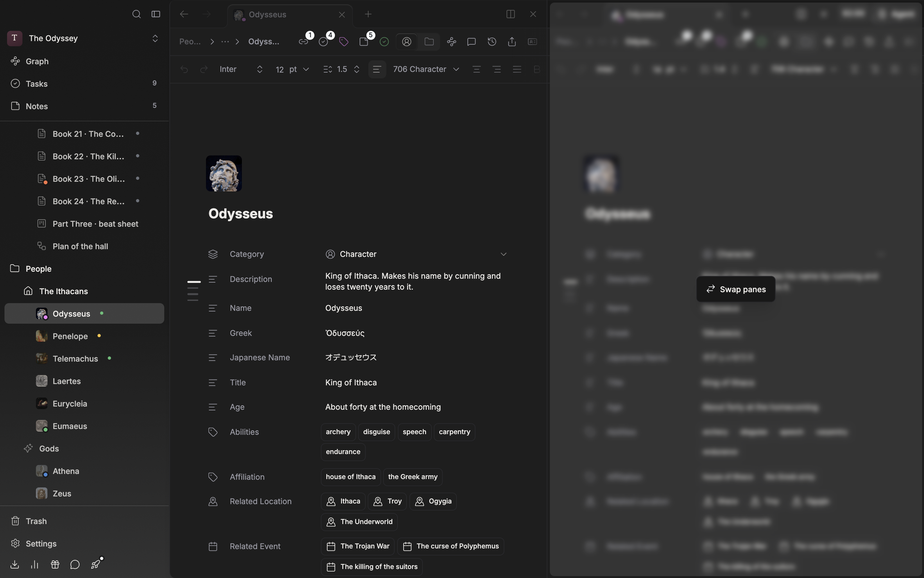Click the center align icon

[476, 69]
